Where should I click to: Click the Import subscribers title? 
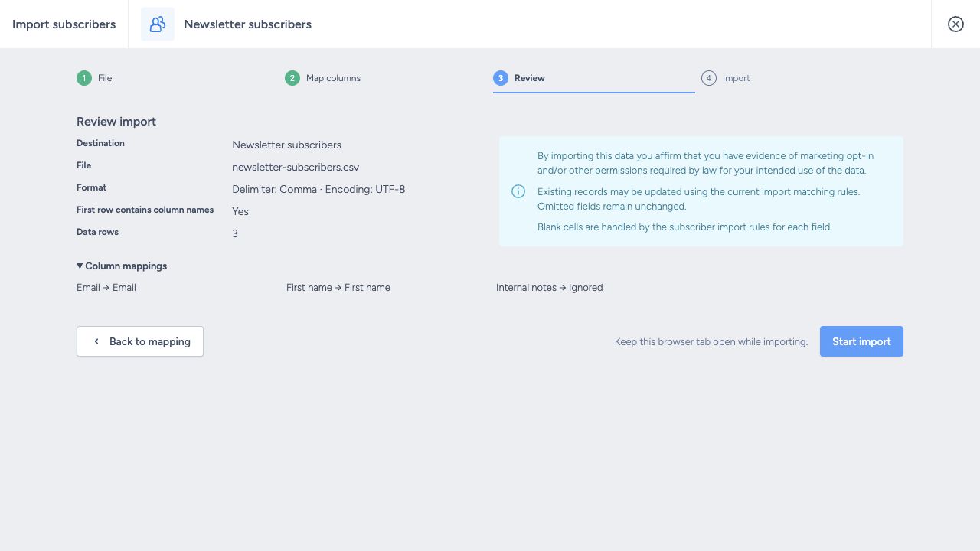pyautogui.click(x=64, y=24)
